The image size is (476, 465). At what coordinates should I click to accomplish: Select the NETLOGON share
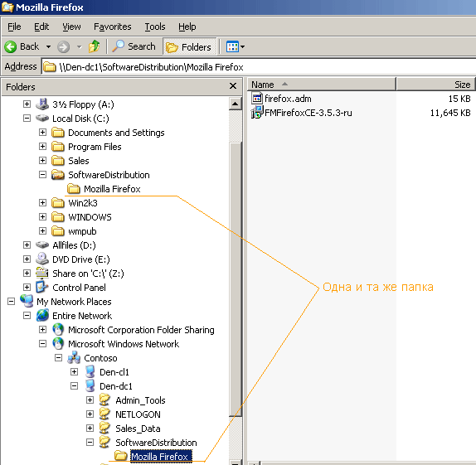coord(138,414)
